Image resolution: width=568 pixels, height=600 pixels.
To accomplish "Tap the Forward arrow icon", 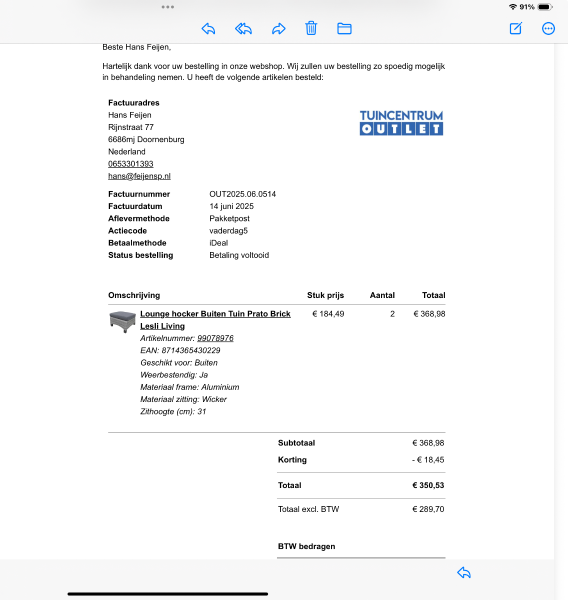I will point(279,29).
